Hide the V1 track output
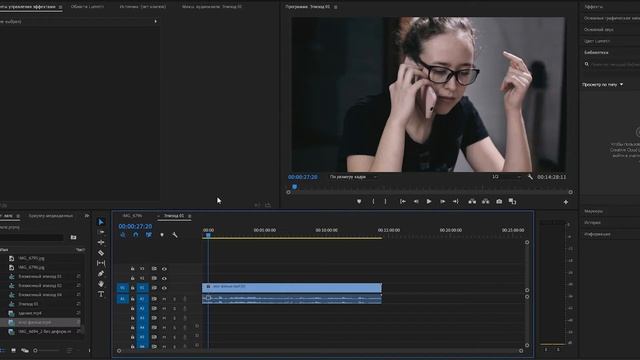The height and width of the screenshot is (360, 640). pyautogui.click(x=164, y=288)
